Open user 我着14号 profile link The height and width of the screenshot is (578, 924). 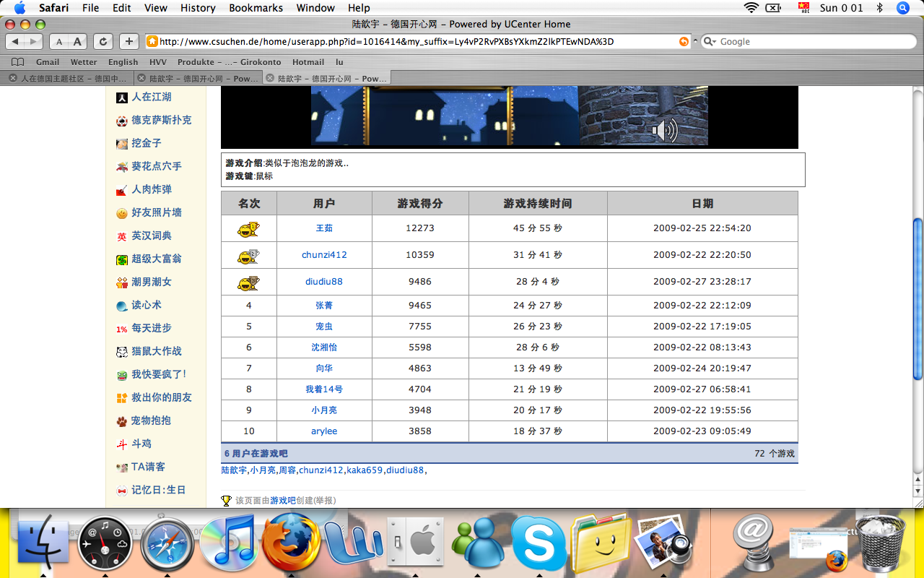pyautogui.click(x=324, y=389)
